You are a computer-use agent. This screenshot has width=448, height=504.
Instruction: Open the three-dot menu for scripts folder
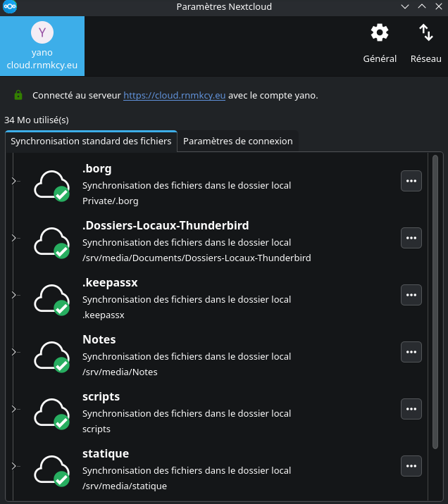click(x=411, y=409)
